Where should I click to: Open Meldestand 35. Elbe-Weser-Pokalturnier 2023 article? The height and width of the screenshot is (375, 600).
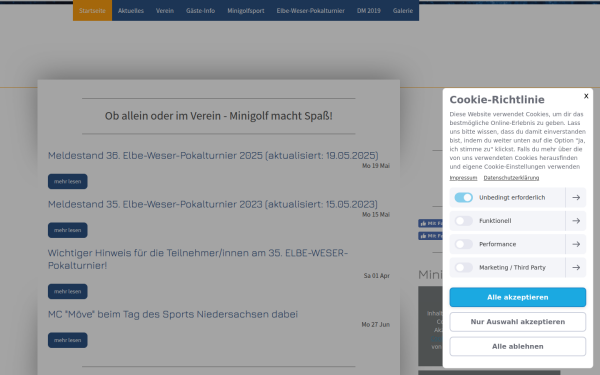[x=213, y=204]
